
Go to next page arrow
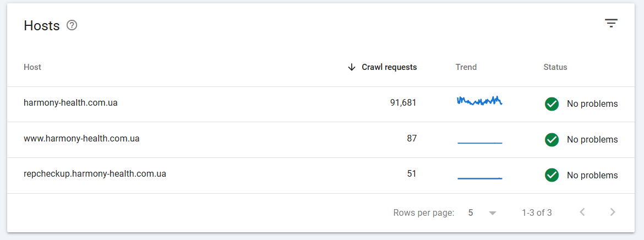[x=613, y=212]
